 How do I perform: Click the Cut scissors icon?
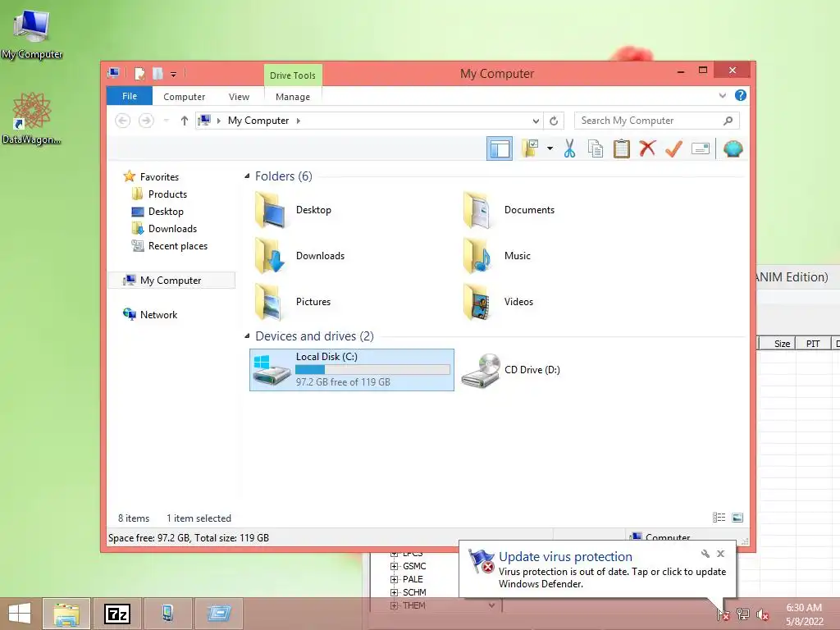(x=569, y=148)
